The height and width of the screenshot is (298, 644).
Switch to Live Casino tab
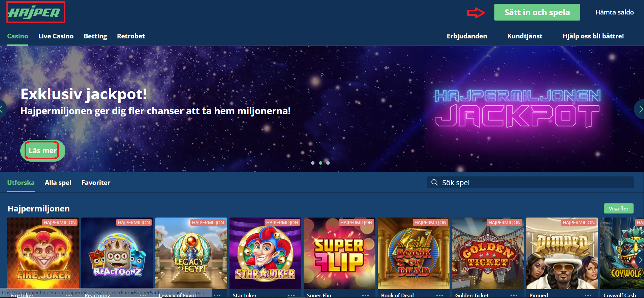tap(56, 36)
